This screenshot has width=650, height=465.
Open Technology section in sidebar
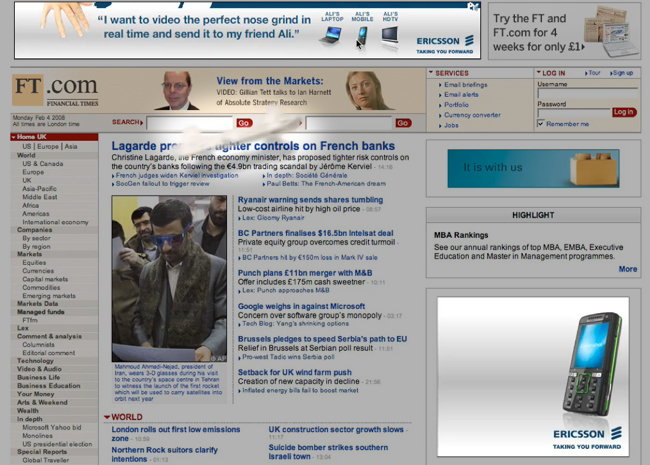35,361
